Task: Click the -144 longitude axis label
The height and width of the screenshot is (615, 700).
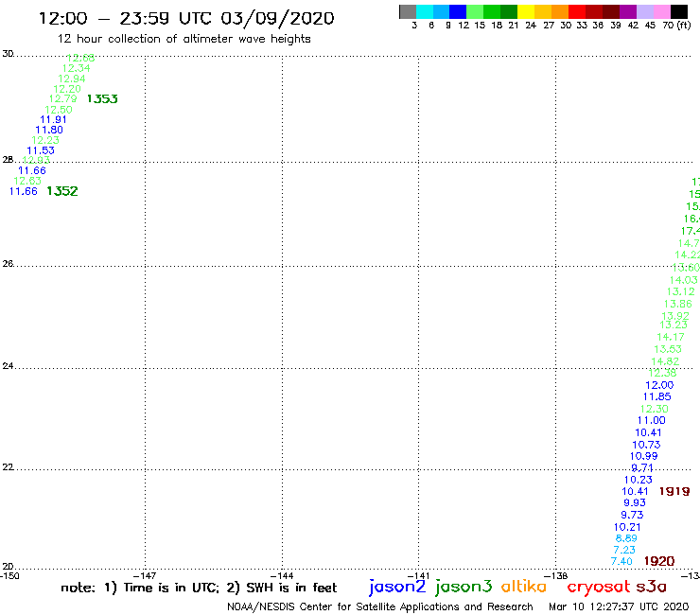Action: (282, 575)
